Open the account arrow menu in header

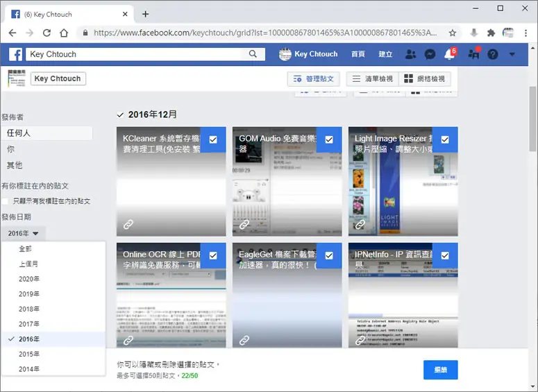[x=512, y=54]
